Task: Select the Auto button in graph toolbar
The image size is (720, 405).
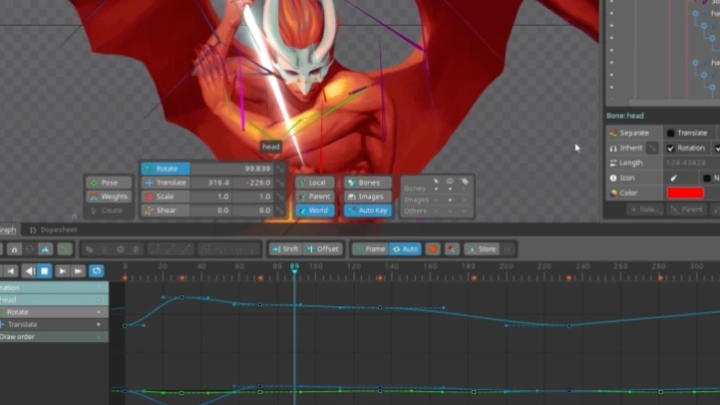Action: [405, 249]
